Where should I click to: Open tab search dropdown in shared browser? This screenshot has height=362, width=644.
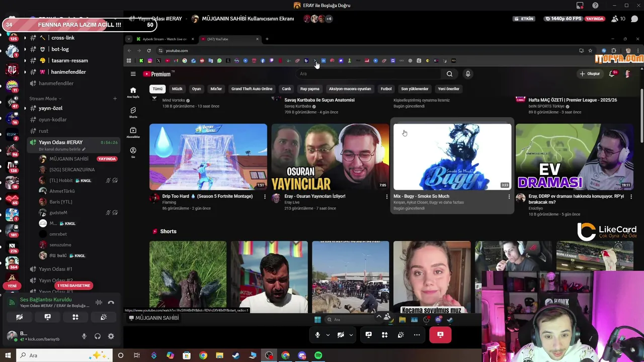pos(129,39)
